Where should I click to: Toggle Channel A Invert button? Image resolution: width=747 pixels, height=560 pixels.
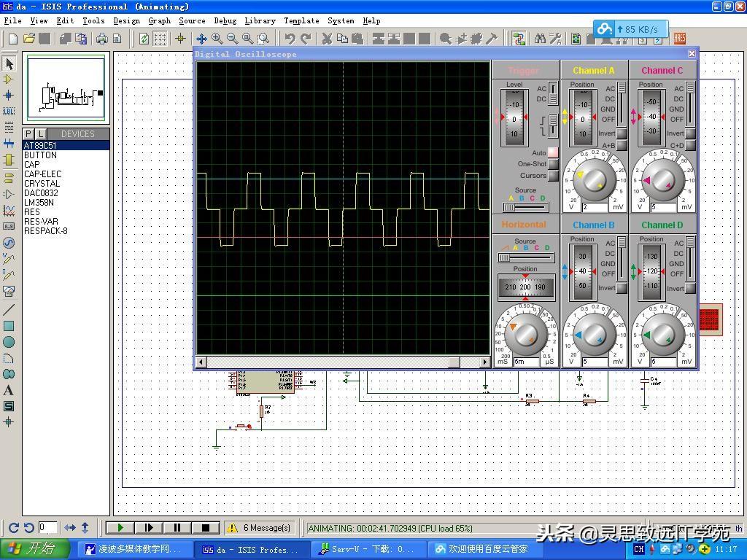[622, 134]
